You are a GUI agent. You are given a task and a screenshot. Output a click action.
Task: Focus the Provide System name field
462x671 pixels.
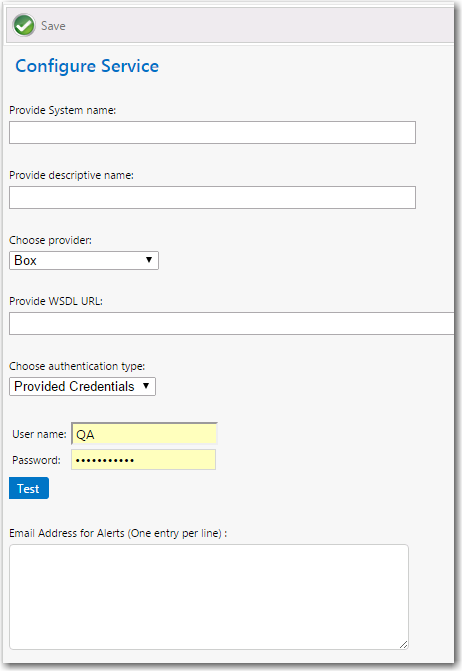tap(212, 132)
